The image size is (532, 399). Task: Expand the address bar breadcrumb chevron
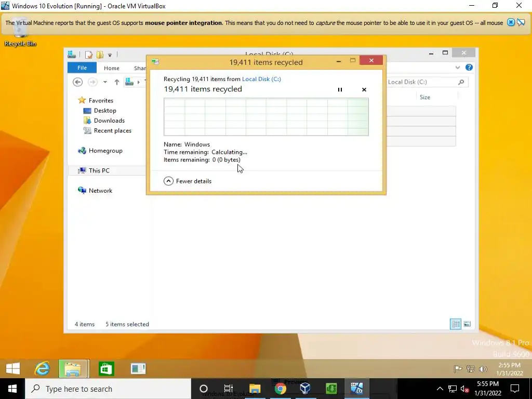[138, 82]
